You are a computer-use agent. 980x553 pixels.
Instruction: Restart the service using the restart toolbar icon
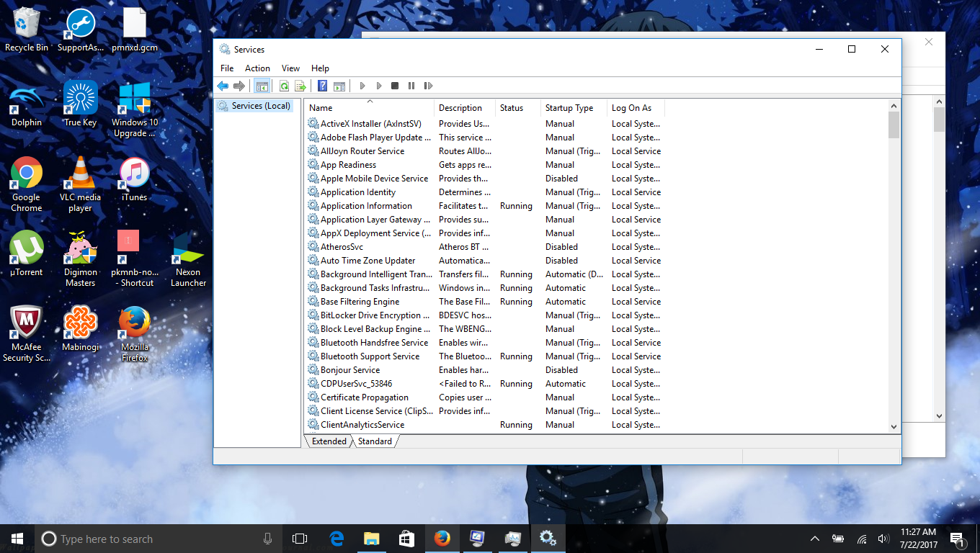coord(429,86)
